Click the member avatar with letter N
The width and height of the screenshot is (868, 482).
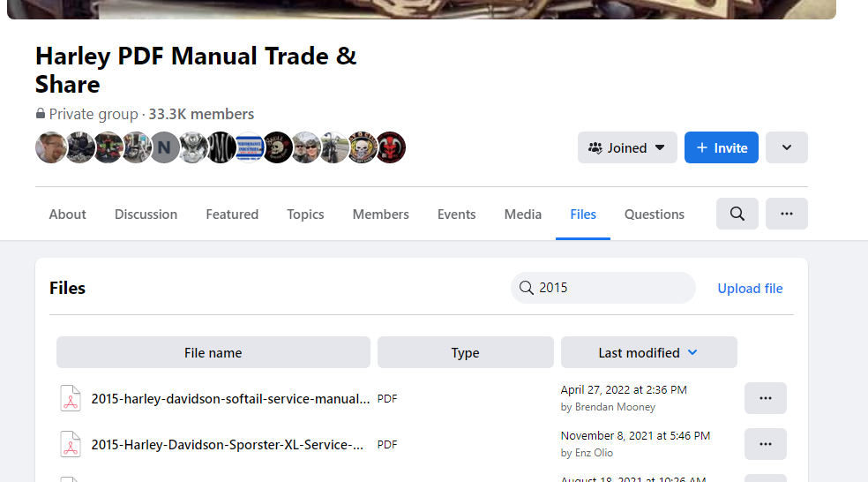click(x=164, y=147)
